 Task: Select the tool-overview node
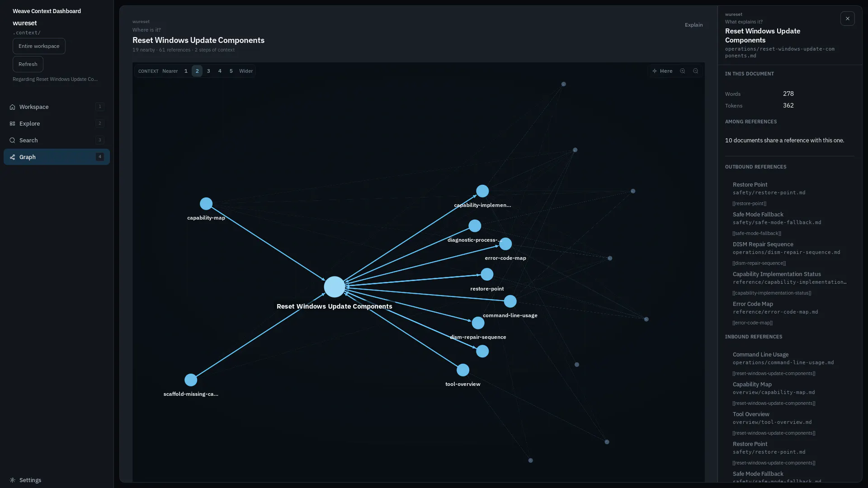click(x=463, y=370)
